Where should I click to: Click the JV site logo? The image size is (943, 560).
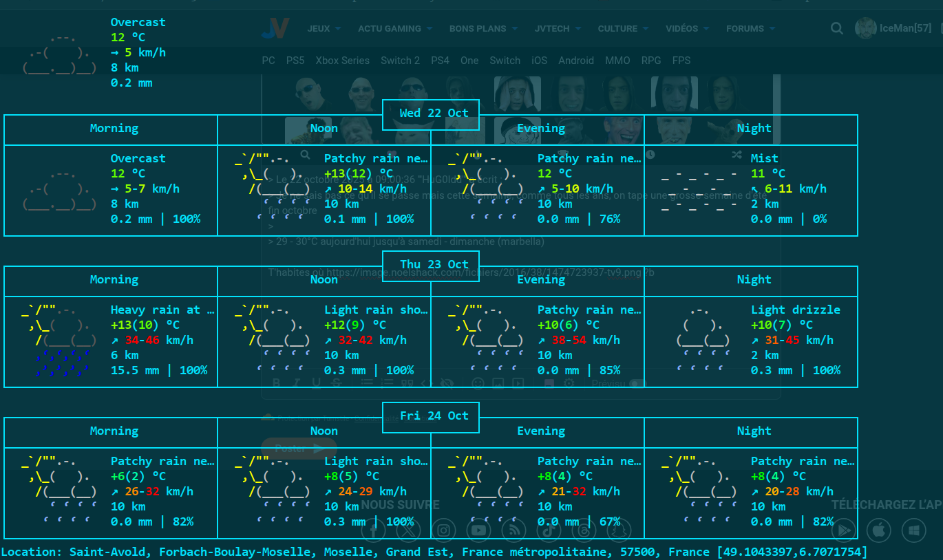point(275,28)
